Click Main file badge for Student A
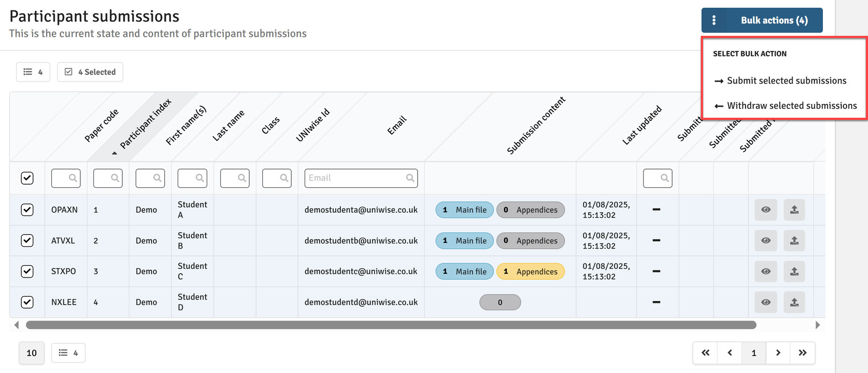This screenshot has height=373, width=868. [x=465, y=210]
